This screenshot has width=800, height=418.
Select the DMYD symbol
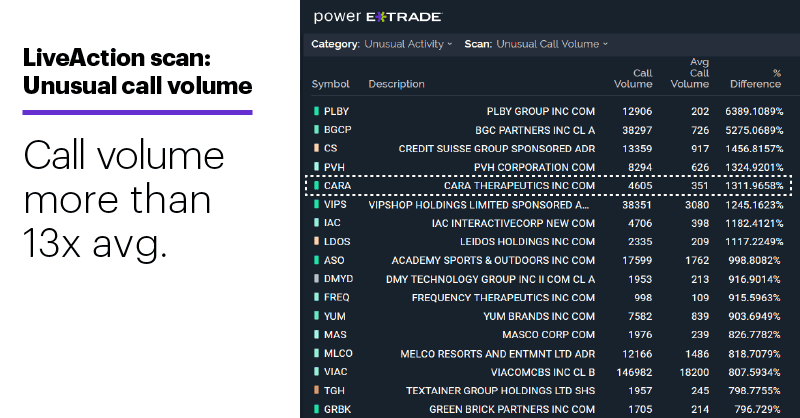(x=338, y=279)
